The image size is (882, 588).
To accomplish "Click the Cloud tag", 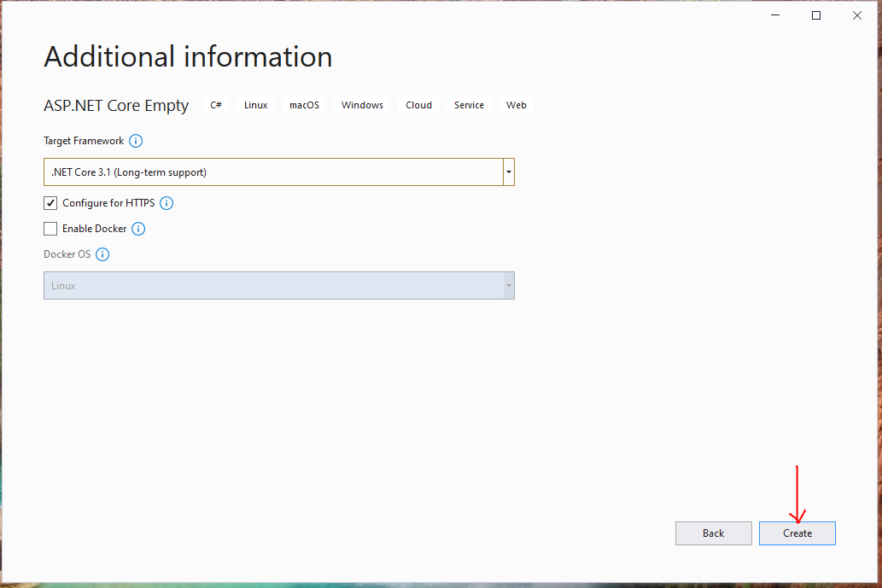I will click(419, 105).
